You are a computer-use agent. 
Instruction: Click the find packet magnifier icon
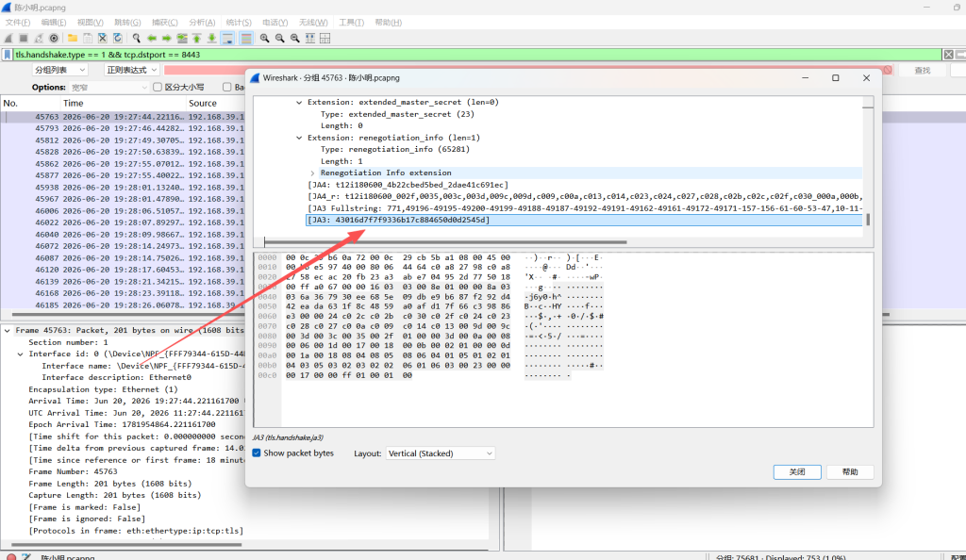136,38
